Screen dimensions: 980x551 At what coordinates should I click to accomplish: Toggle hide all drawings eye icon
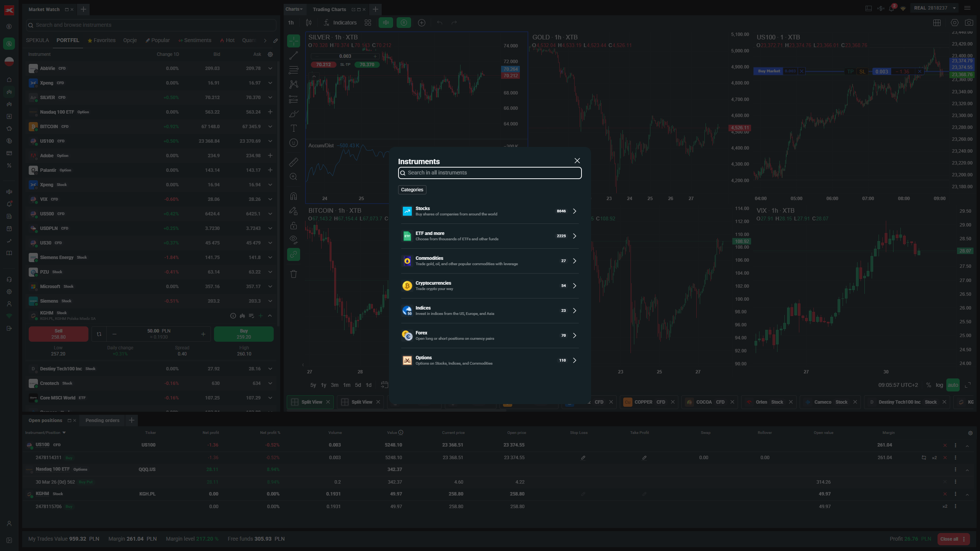point(294,240)
